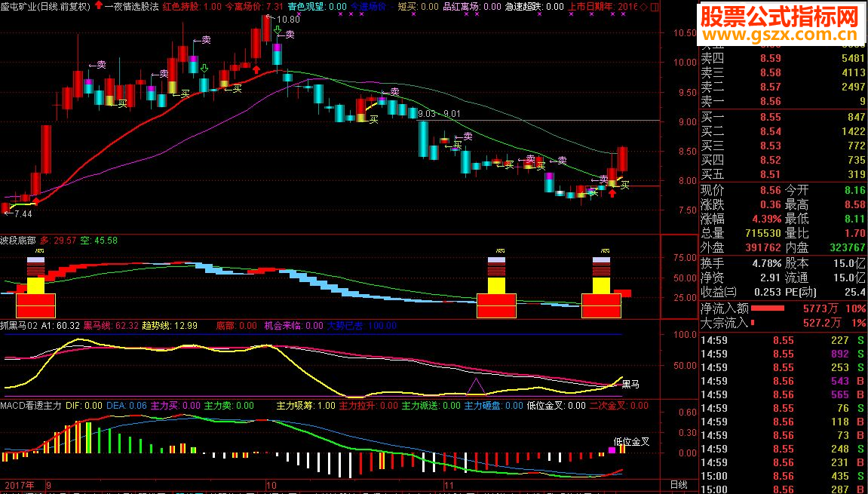Select the DEA: 0.06 readout
The width and height of the screenshot is (868, 494).
pos(126,406)
